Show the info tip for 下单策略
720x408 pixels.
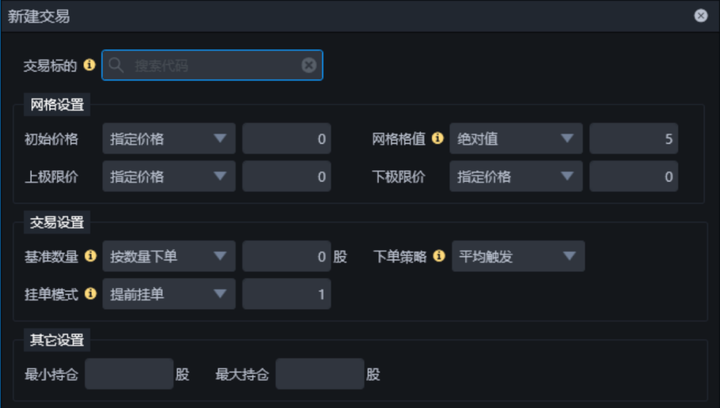click(x=439, y=257)
